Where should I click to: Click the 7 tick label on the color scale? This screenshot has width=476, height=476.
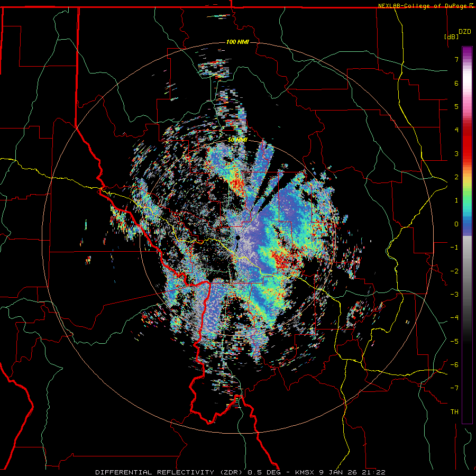tap(456, 59)
